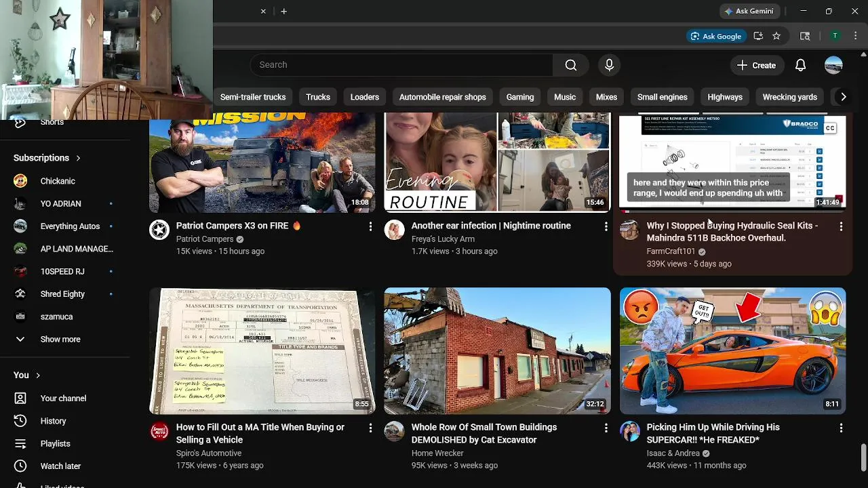Select the Wrecking yards chip
This screenshot has height=488, width=868.
[x=789, y=97]
